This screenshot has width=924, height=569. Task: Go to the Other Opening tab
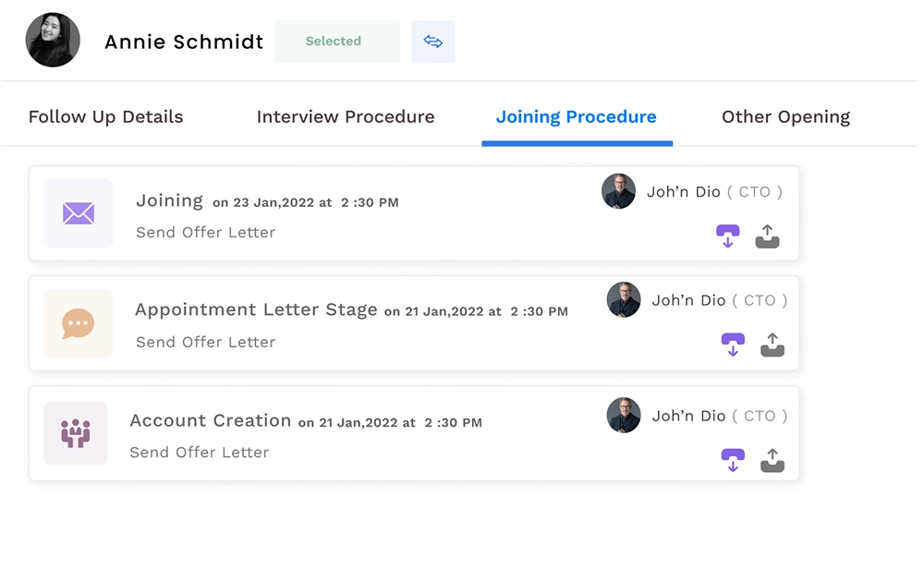pos(785,117)
